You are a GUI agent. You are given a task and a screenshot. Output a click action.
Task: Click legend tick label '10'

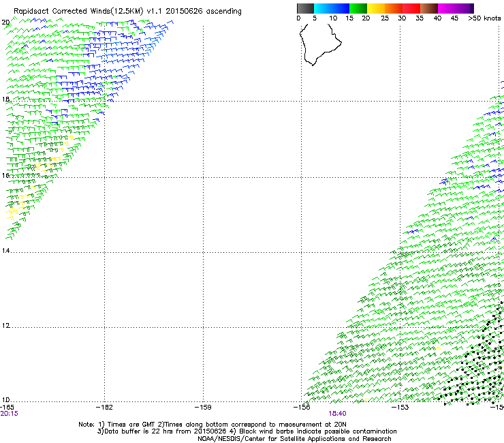click(333, 18)
